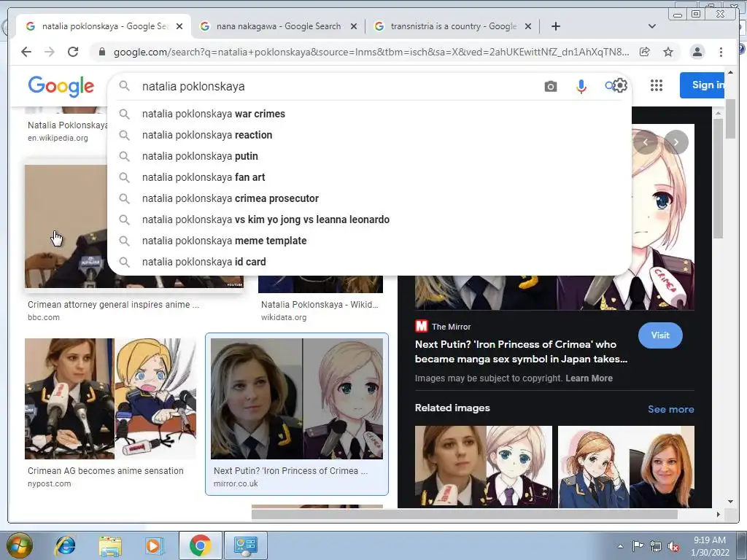Switch to the nana nakagawa Google Search tab
This screenshot has height=560, width=747.
coord(278,27)
